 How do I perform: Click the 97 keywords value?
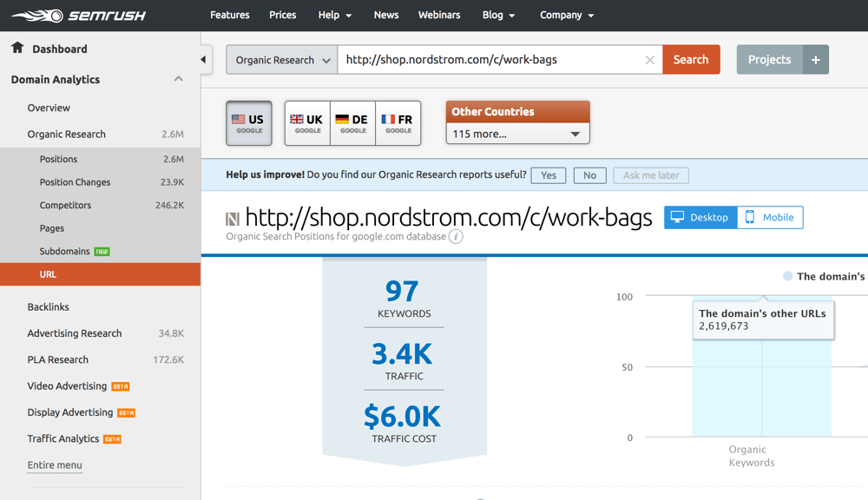tap(402, 291)
